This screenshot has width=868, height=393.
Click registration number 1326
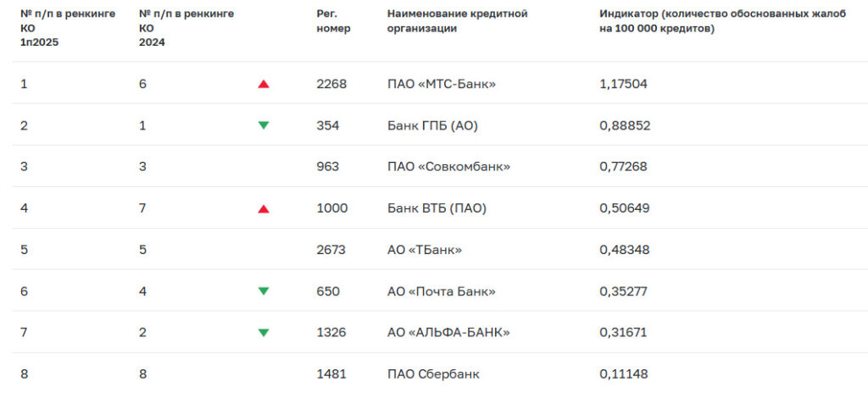tap(331, 333)
